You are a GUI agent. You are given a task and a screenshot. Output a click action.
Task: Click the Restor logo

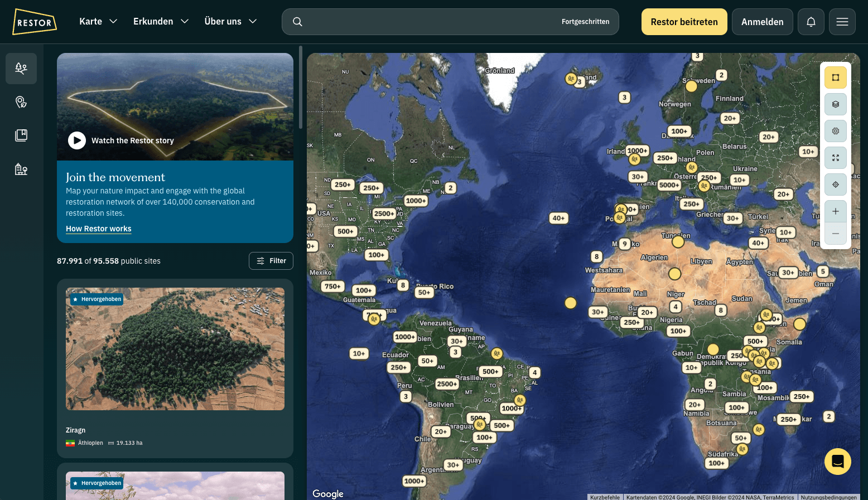(x=35, y=22)
